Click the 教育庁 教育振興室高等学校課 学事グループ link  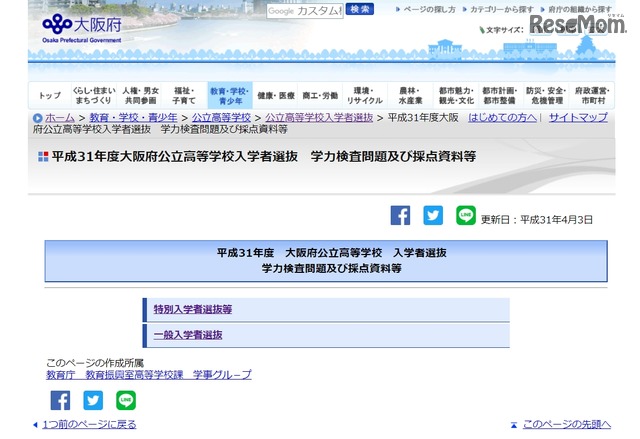(148, 375)
